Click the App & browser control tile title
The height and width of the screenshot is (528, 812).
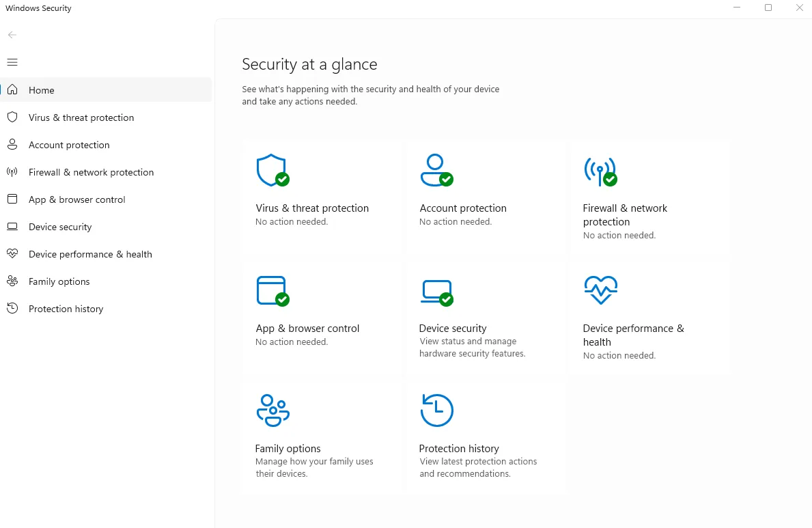point(307,329)
